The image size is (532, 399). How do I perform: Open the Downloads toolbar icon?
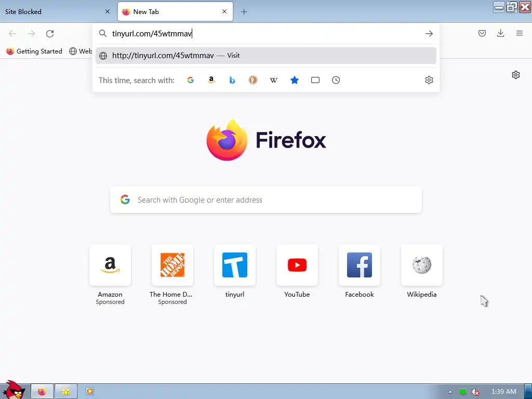point(500,33)
